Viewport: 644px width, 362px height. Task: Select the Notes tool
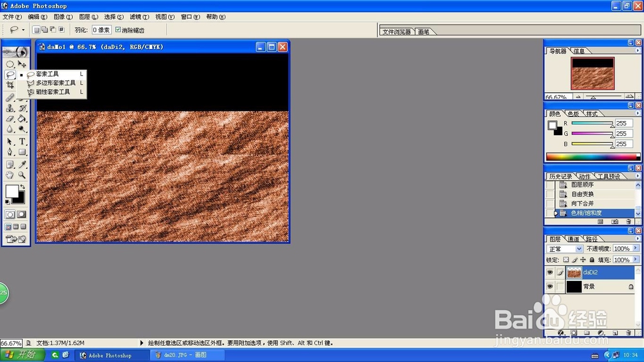[x=10, y=164]
